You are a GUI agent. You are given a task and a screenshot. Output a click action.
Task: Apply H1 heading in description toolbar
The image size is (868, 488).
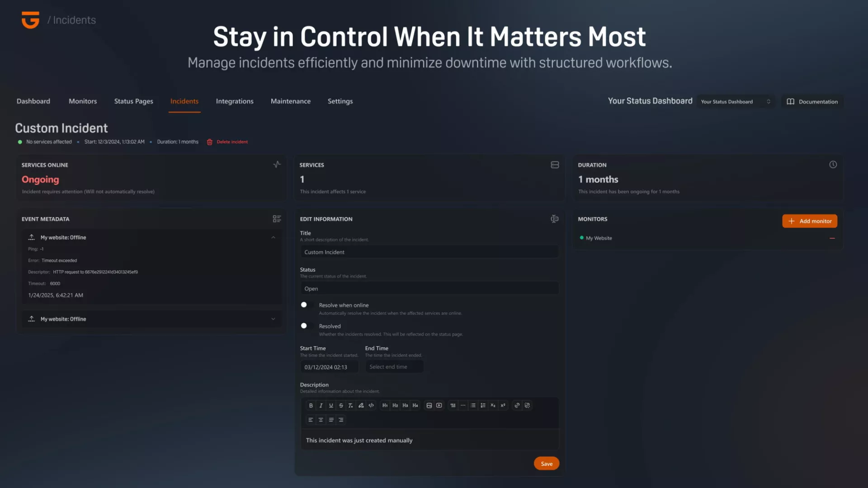coord(385,405)
